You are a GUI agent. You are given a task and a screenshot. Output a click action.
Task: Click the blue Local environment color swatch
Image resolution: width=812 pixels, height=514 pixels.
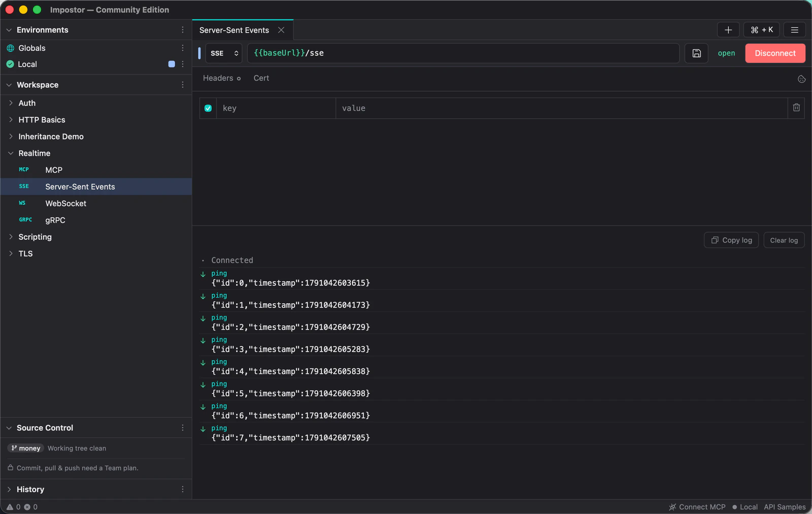pos(172,64)
